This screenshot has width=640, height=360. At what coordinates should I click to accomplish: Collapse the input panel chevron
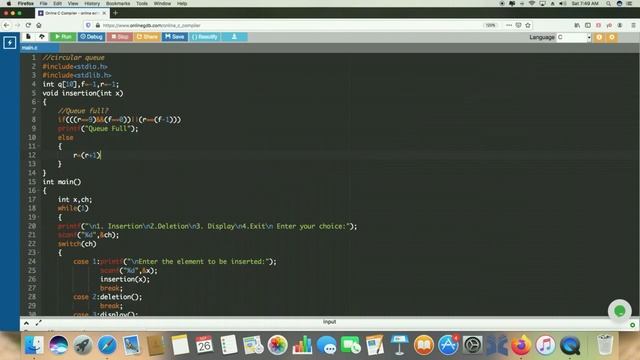pyautogui.click(x=26, y=323)
